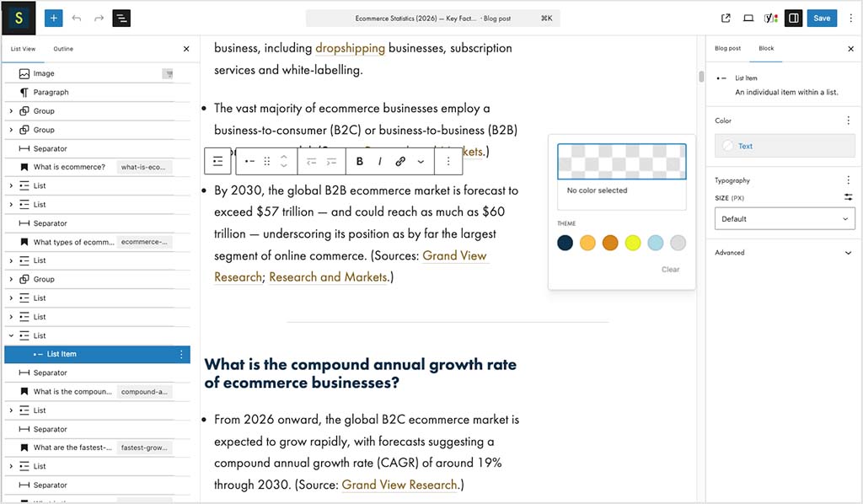The width and height of the screenshot is (863, 504).
Task: Click the Save button
Action: (822, 18)
